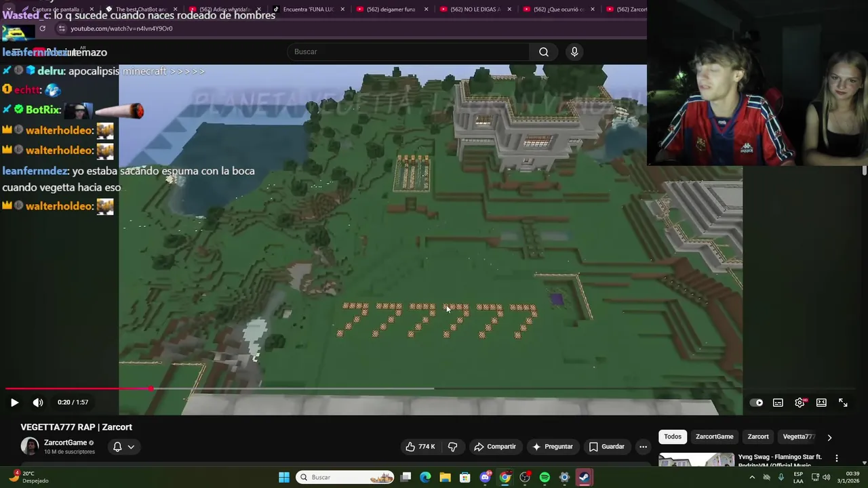Select the Vegetta777 filter chip
Screen dimensions: 868x488
coord(799,436)
